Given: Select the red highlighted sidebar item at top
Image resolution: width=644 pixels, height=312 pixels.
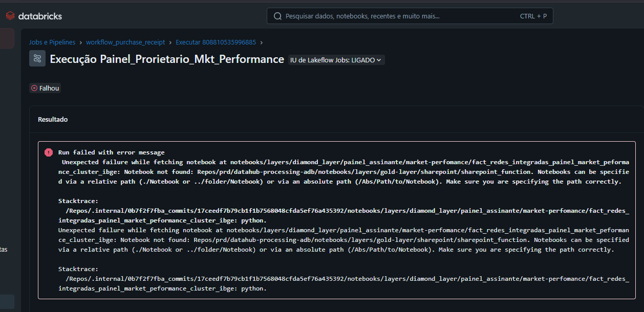Looking at the screenshot, I should point(7,38).
